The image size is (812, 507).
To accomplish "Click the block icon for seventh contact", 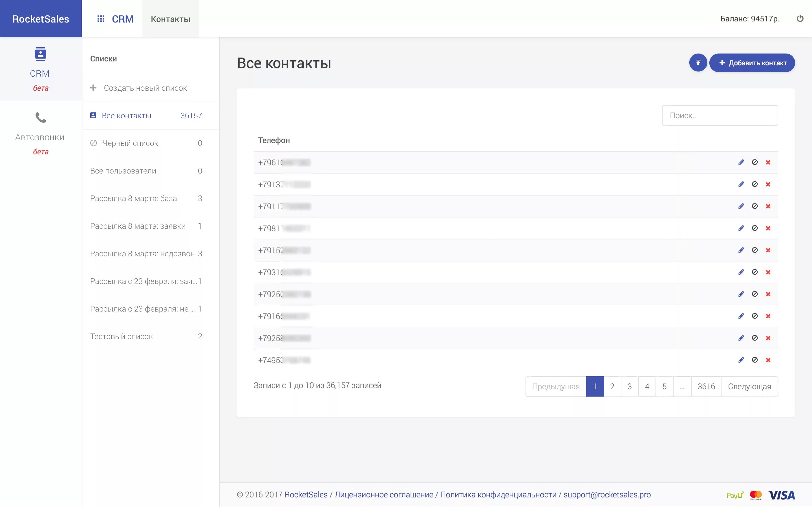I will coord(755,294).
